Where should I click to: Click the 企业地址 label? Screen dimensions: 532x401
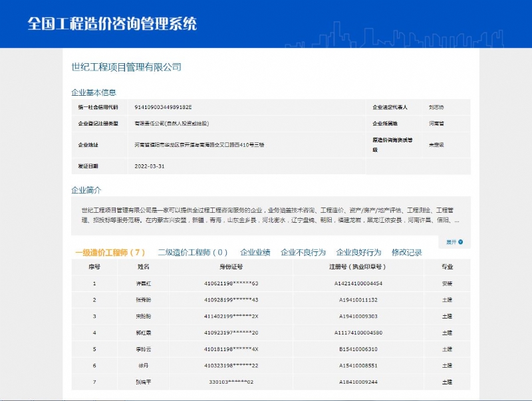88,145
